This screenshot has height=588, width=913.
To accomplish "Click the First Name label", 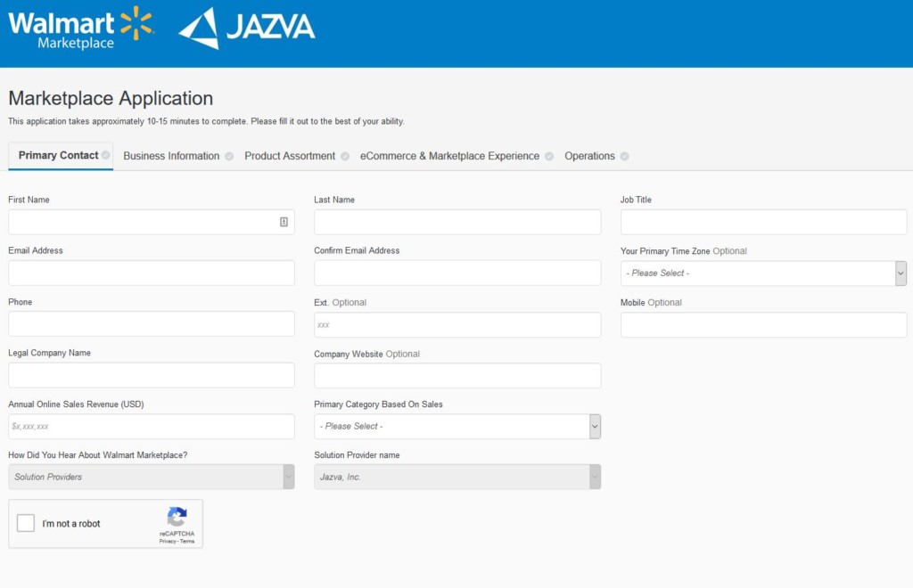I will (x=29, y=200).
